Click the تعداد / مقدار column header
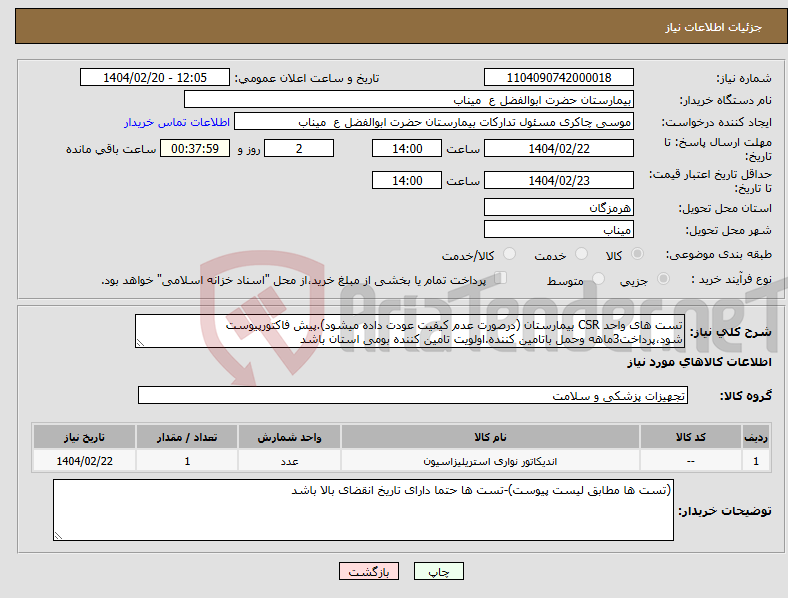The width and height of the screenshot is (788, 598). coord(187,437)
